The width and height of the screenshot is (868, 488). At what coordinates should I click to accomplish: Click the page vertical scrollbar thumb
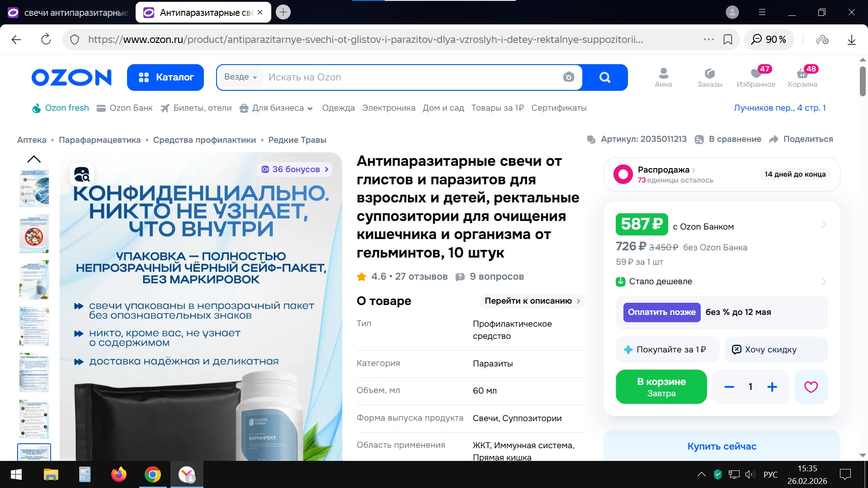862,81
